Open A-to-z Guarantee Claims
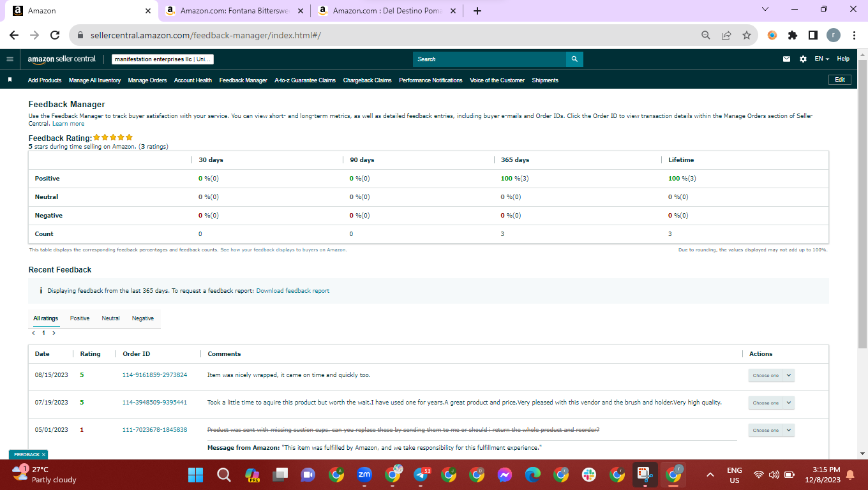The height and width of the screenshot is (490, 868). click(305, 80)
